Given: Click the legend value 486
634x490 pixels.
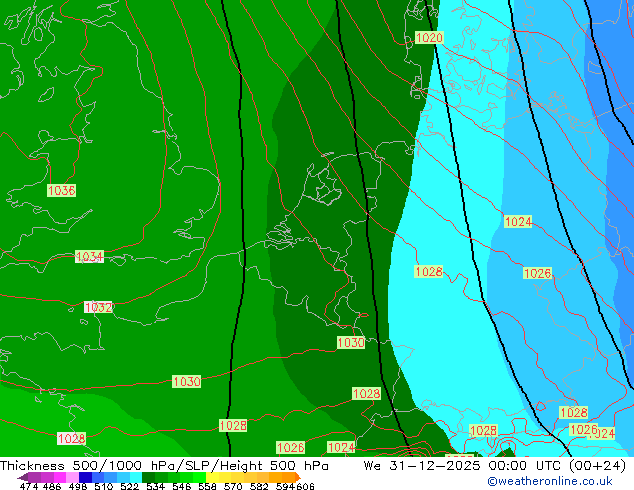Looking at the screenshot, I should (x=52, y=486).
